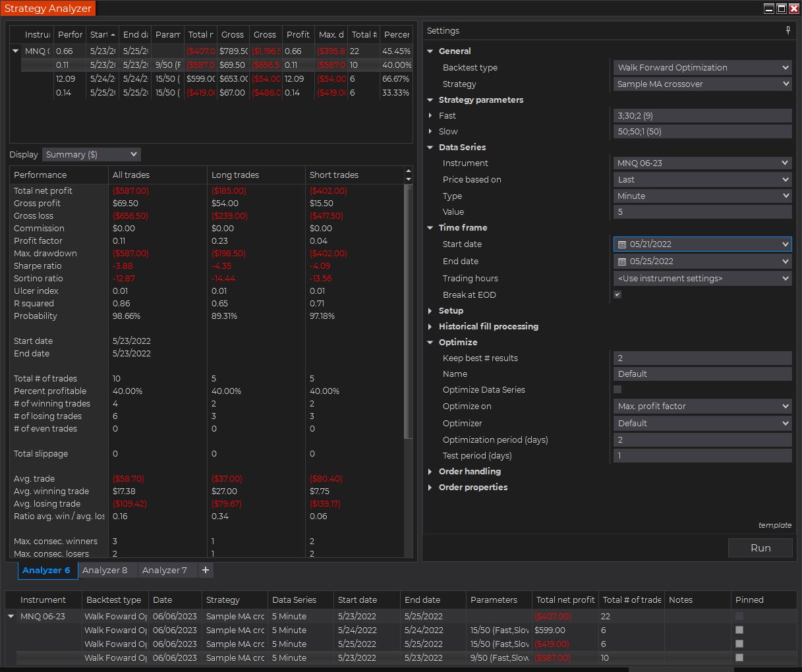The width and height of the screenshot is (802, 672).
Task: Click the plus icon to add analyzer tab
Action: pos(206,571)
